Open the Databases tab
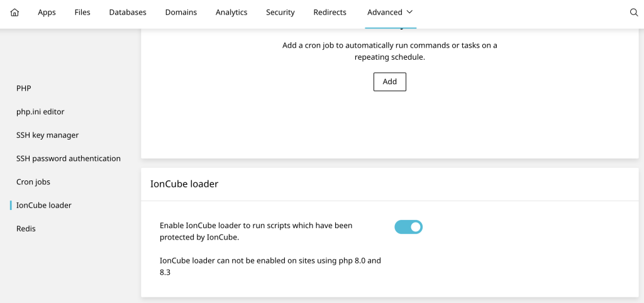 point(128,13)
